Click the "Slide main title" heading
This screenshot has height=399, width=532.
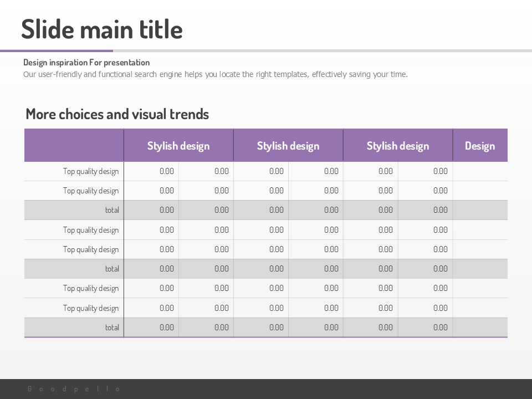point(102,29)
